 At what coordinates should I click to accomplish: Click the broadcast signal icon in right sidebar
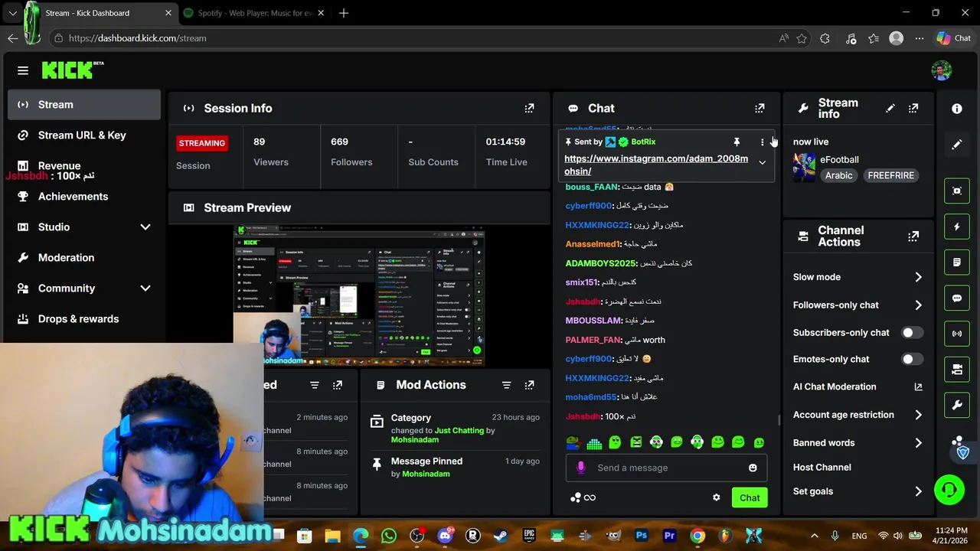[957, 334]
